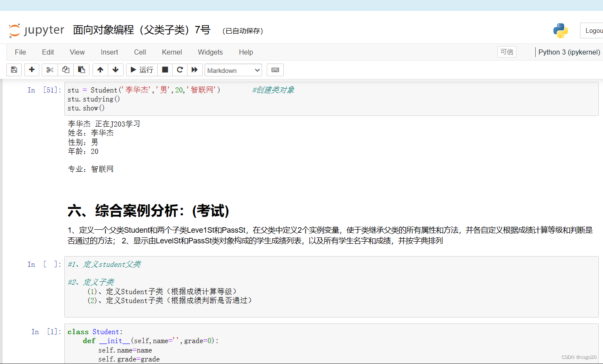Viewport: 603px width, 364px height.
Task: Click the comment #创建类对象
Action: [273, 90]
